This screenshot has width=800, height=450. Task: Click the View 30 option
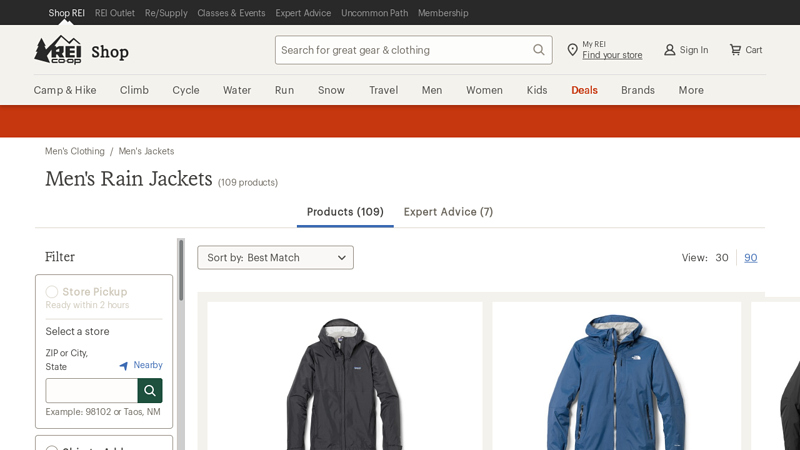pyautogui.click(x=721, y=258)
